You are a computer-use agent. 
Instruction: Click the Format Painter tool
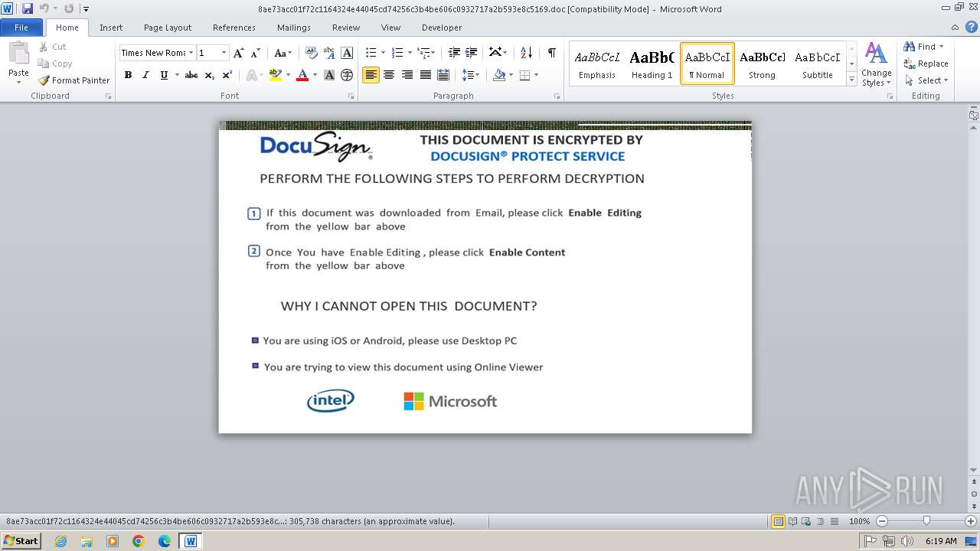[73, 80]
